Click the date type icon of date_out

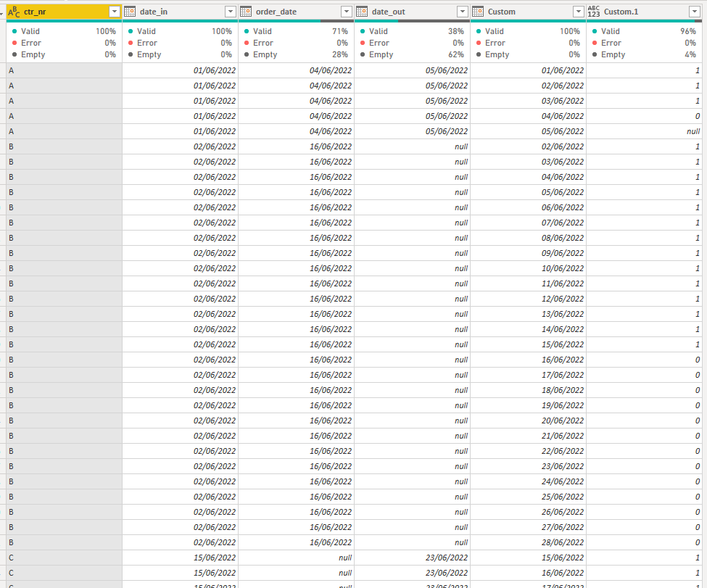coord(362,12)
